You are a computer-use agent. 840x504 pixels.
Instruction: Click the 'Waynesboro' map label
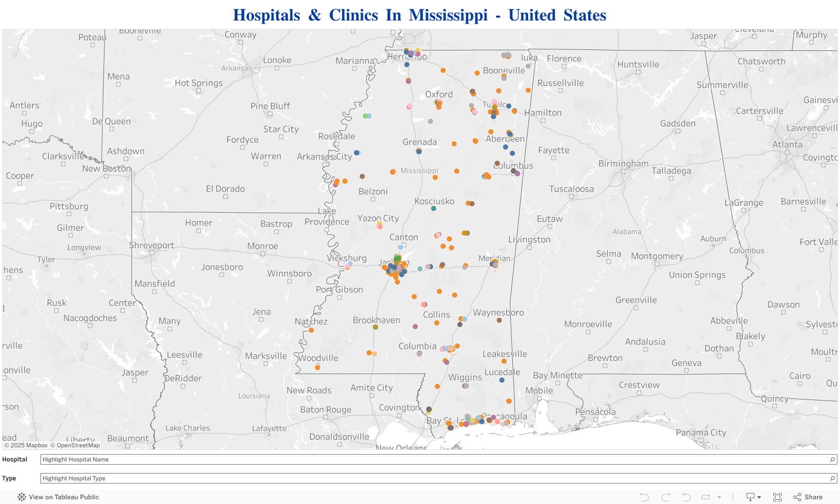[498, 313]
